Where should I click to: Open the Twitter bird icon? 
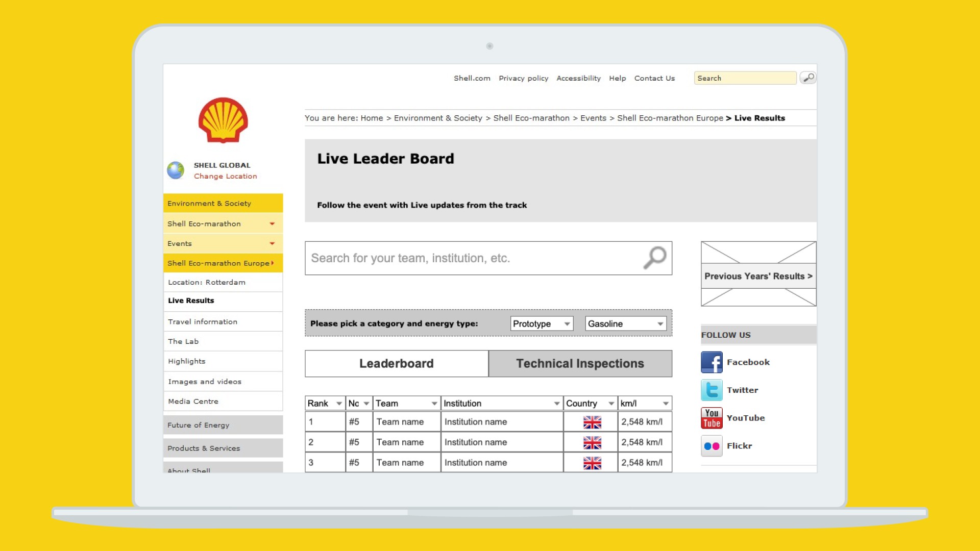tap(712, 390)
